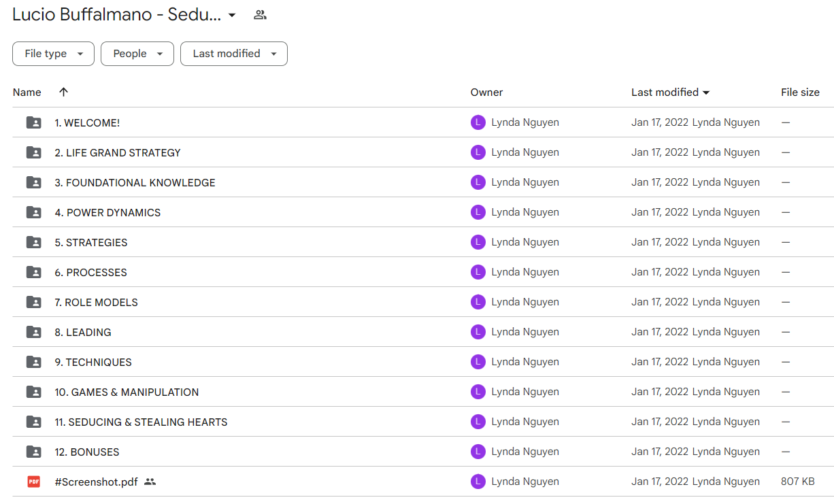Click the #Screenshot.pdf file name
834x504 pixels.
coord(96,482)
